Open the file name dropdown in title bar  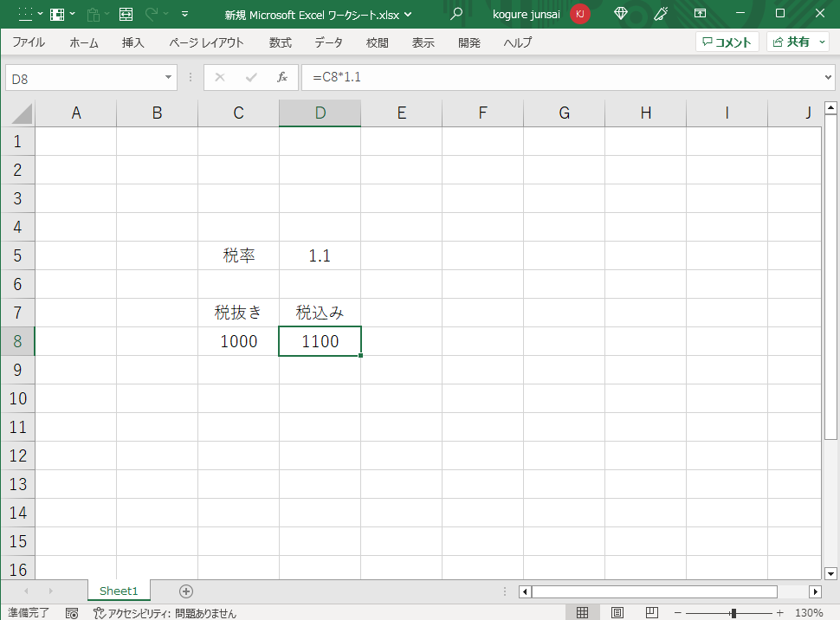point(408,15)
